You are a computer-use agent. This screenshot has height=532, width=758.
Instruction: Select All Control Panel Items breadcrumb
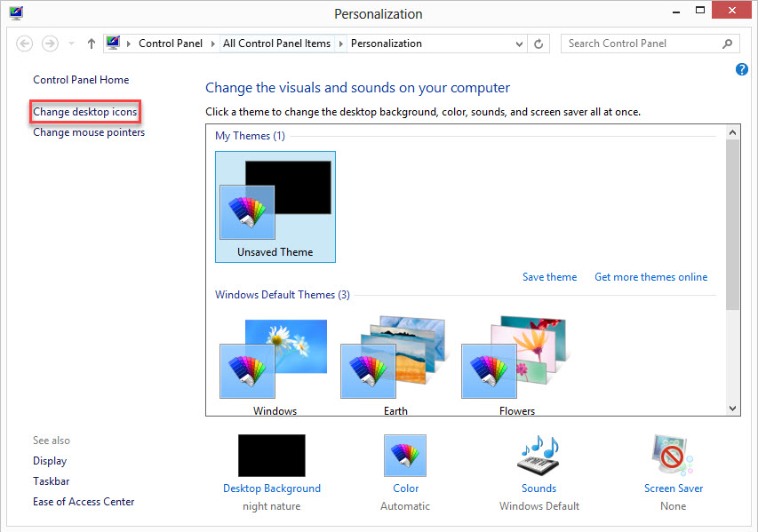276,44
